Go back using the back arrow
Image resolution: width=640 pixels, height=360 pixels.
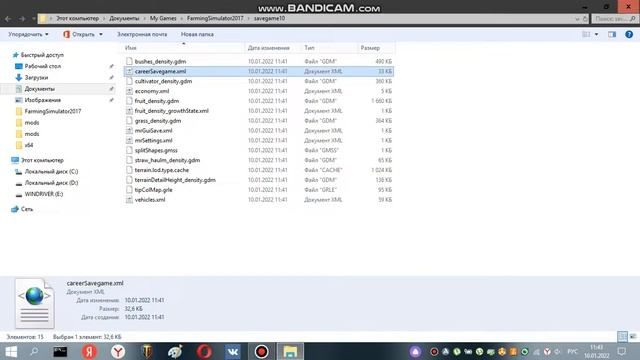point(8,19)
